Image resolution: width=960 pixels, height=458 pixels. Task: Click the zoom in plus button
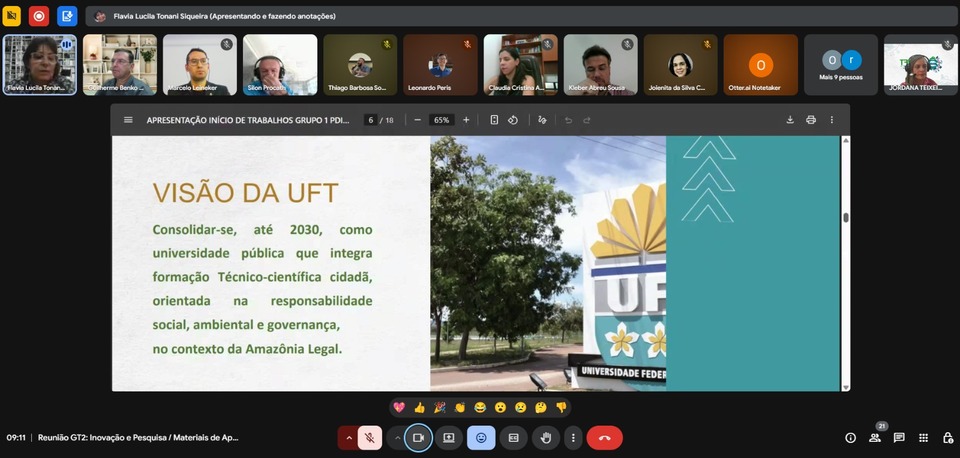(466, 120)
